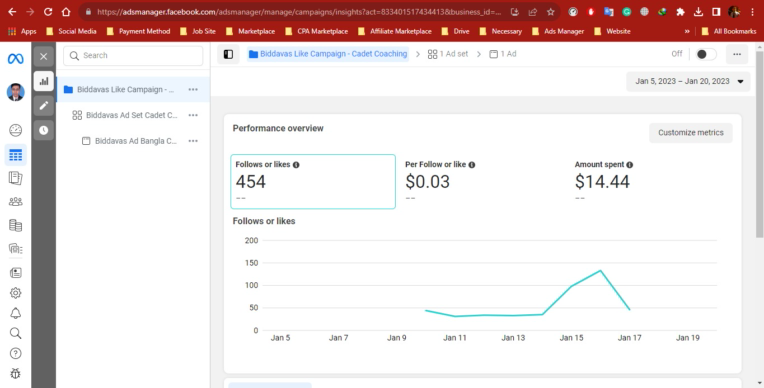Toggle the campaign Off switch
Image resolution: width=764 pixels, height=388 pixels.
pos(706,54)
